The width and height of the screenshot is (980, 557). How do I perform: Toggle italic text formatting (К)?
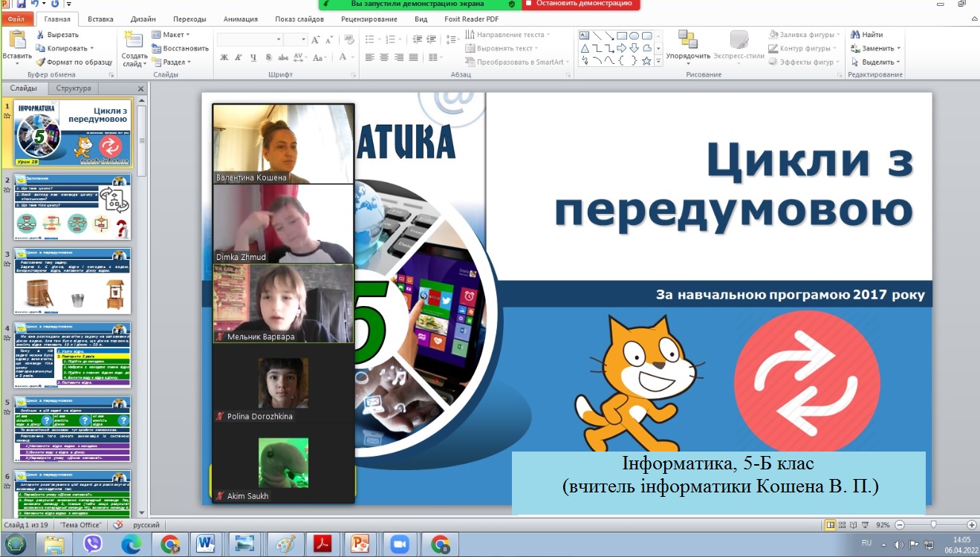[x=238, y=58]
